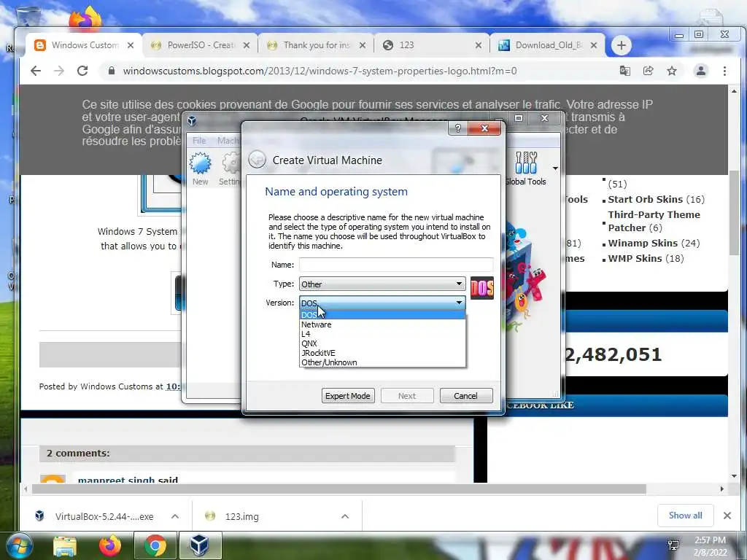Image resolution: width=747 pixels, height=560 pixels.
Task: Go forward in the browser
Action: (x=58, y=71)
